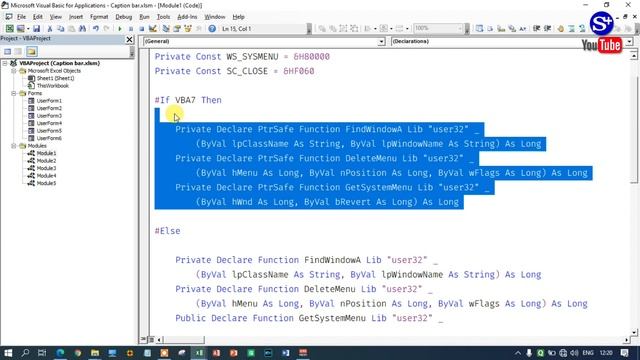Click the View Microsoft Excel toolbar icon
This screenshot has width=640, height=360.
(x=9, y=29)
